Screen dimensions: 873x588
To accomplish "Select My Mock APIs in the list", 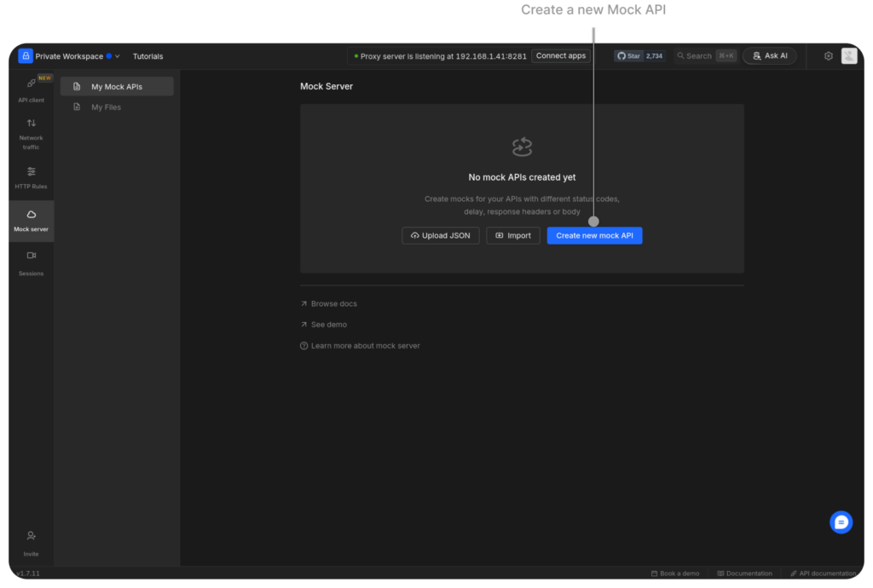I will [x=117, y=87].
